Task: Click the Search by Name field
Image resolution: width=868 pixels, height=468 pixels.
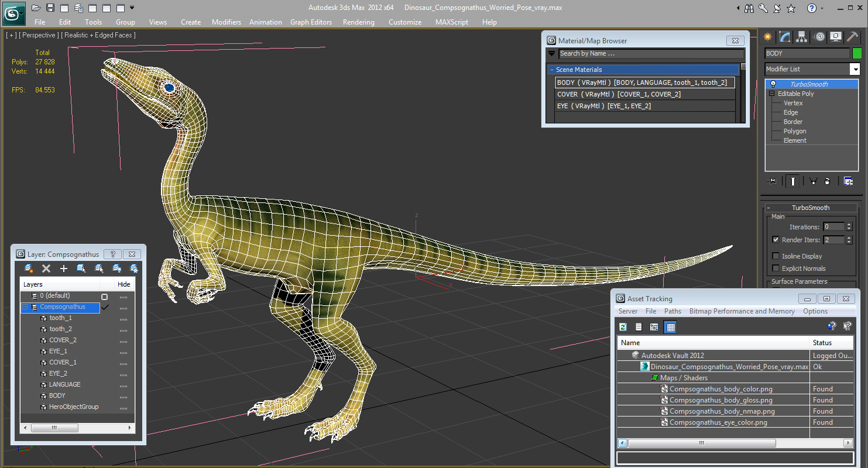Action: pos(651,53)
